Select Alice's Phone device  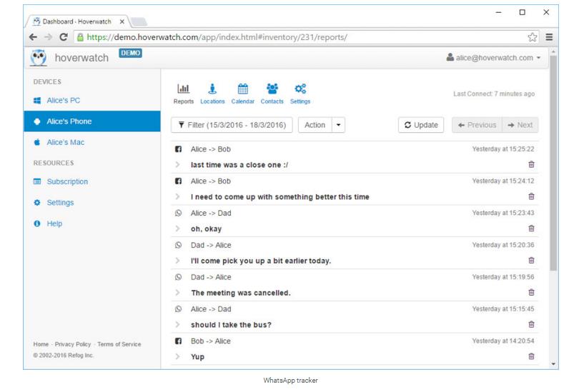pos(92,121)
